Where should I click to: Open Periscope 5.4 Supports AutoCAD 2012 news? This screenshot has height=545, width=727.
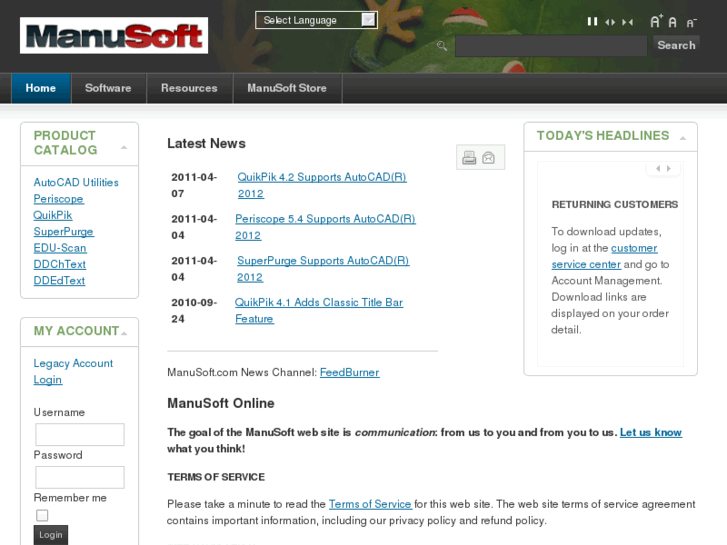[x=325, y=227]
